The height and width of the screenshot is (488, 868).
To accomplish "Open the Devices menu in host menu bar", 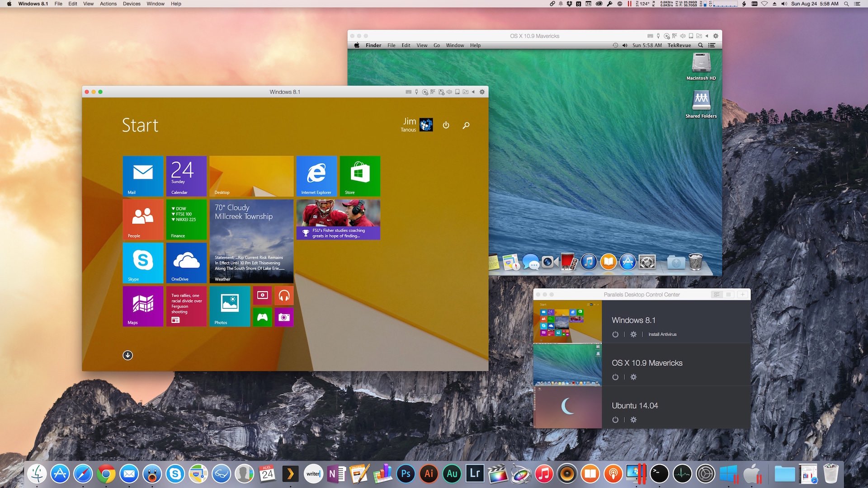I will (132, 4).
